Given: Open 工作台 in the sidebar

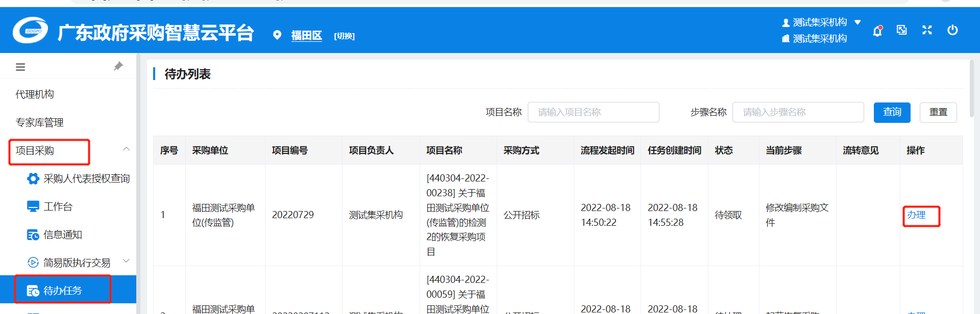Looking at the screenshot, I should click(58, 206).
